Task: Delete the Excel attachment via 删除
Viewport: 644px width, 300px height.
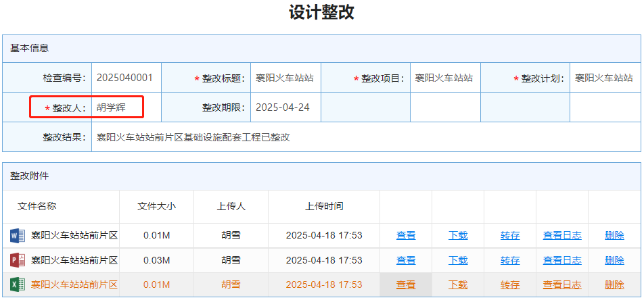Action: click(x=614, y=284)
